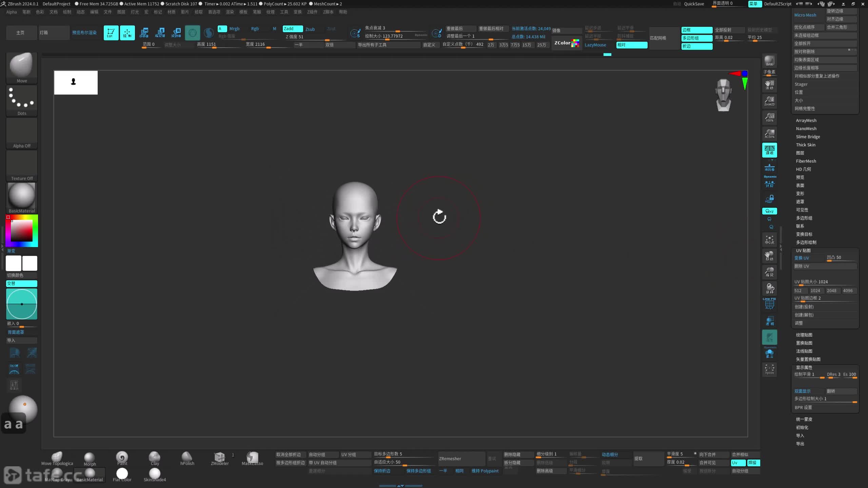Expand the 纹理贴图 texture map subpalette
This screenshot has width=868, height=488.
coord(804,335)
